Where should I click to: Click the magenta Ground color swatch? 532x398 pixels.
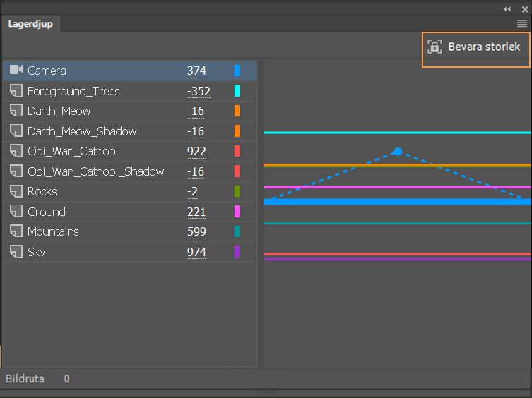point(237,211)
